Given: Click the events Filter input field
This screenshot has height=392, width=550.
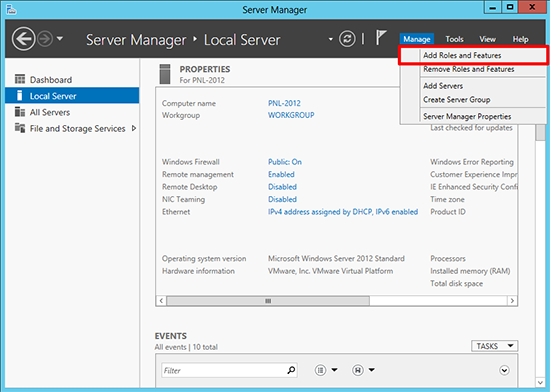Looking at the screenshot, I should tap(229, 370).
